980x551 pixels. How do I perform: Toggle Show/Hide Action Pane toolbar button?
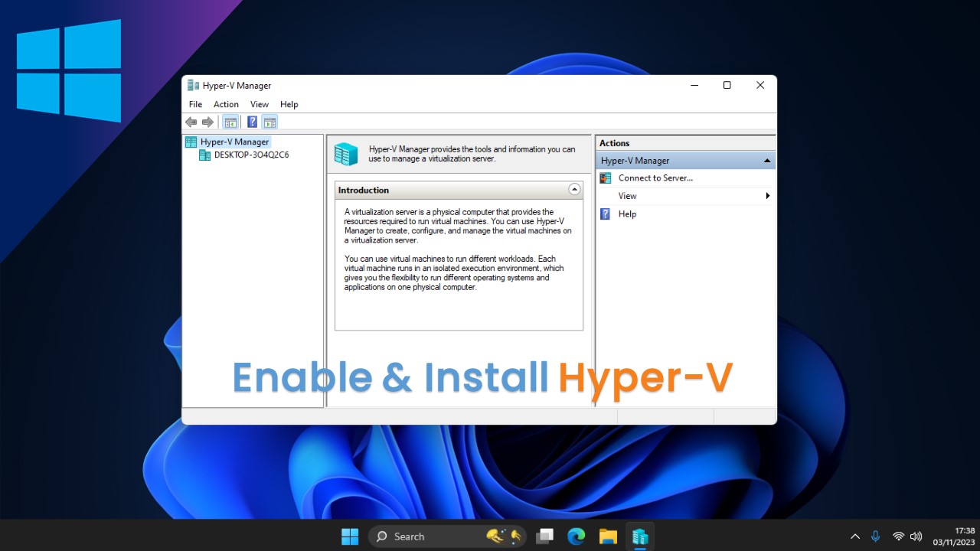coord(269,122)
